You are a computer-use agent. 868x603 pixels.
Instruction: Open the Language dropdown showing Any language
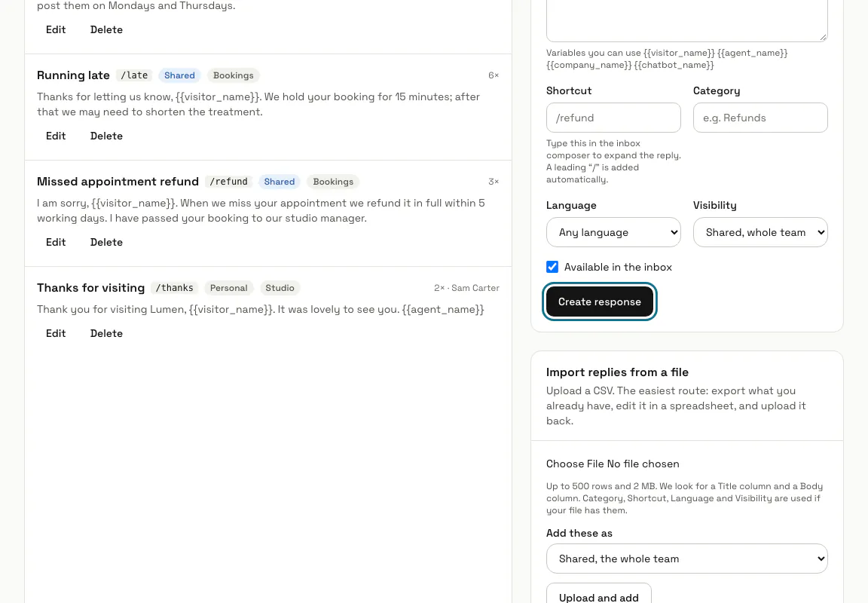pos(613,232)
